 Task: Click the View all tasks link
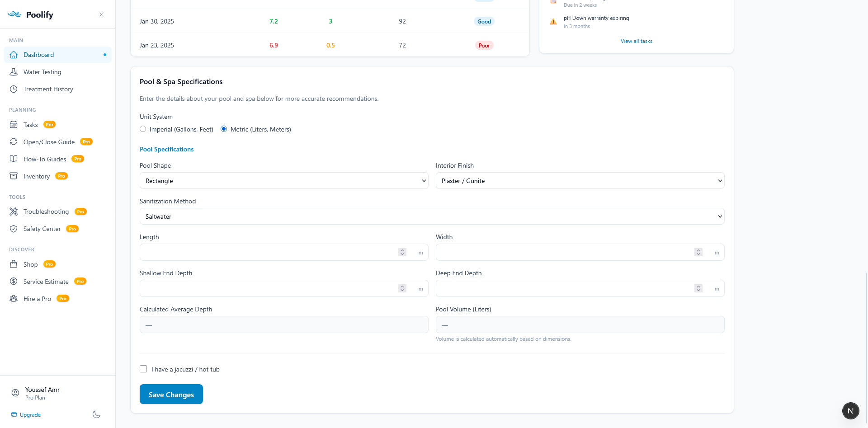(x=636, y=41)
